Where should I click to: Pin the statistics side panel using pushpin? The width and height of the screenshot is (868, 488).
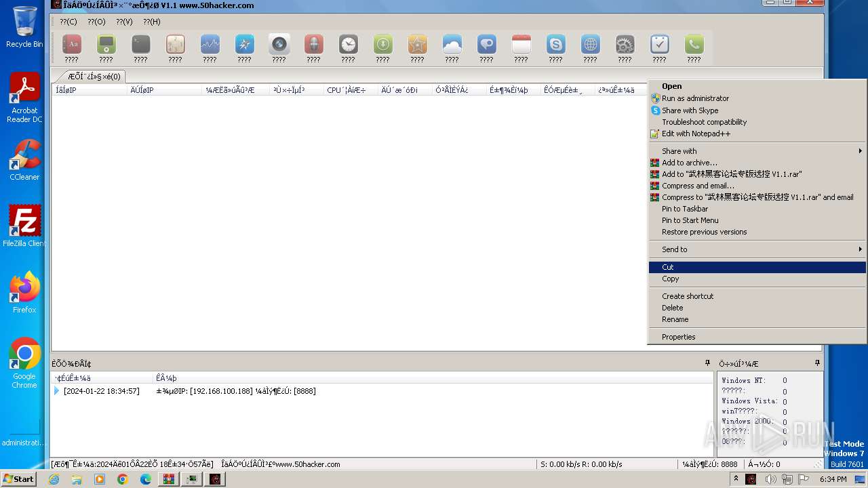[x=817, y=363]
